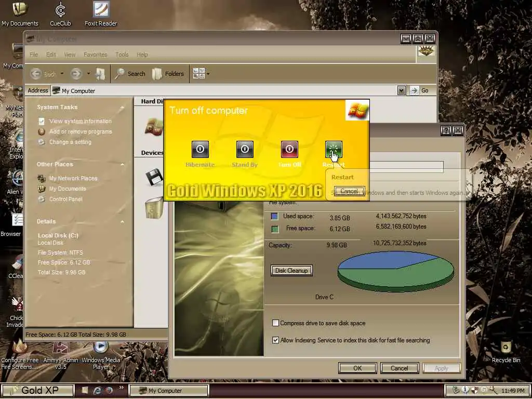Click the green Free space swatch
The image size is (532, 399).
pos(275,229)
